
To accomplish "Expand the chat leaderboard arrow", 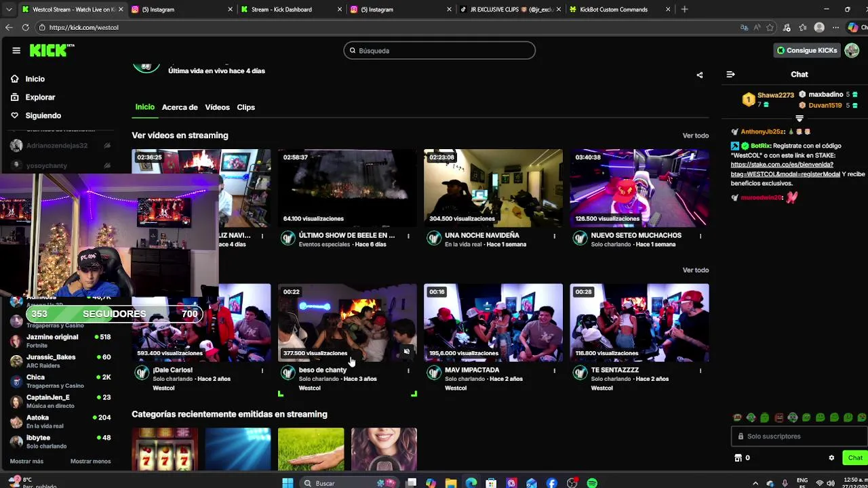I will click(x=800, y=119).
